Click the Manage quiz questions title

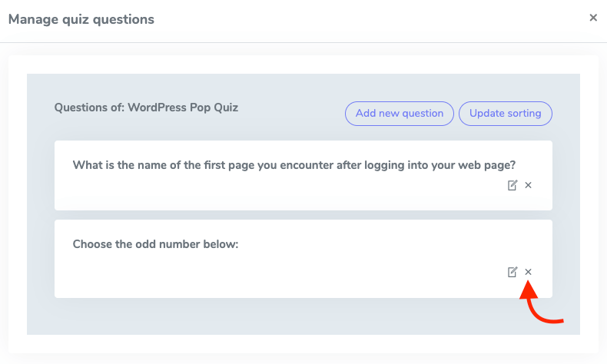pos(81,19)
